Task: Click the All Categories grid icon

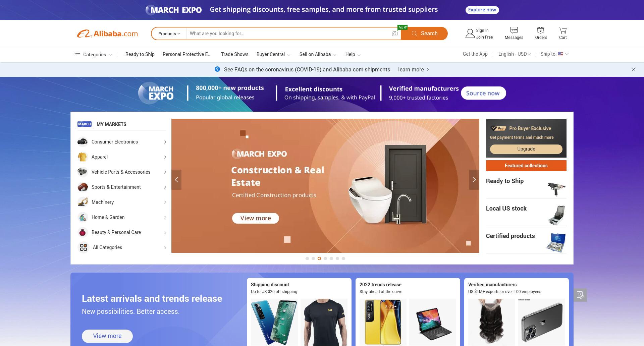Action: tap(84, 247)
